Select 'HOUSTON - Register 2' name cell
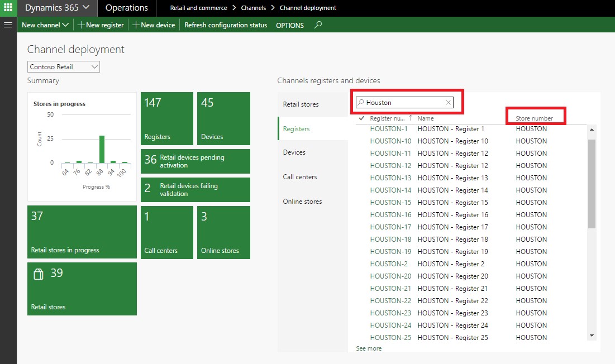Image resolution: width=615 pixels, height=364 pixels. coord(451,264)
